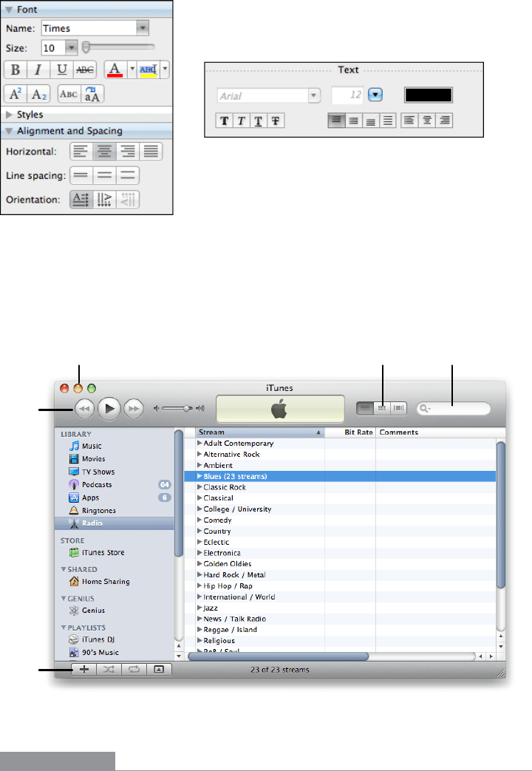Viewport: 532px width, 771px height.
Task: Open the font Size dropdown showing 10
Action: click(72, 48)
